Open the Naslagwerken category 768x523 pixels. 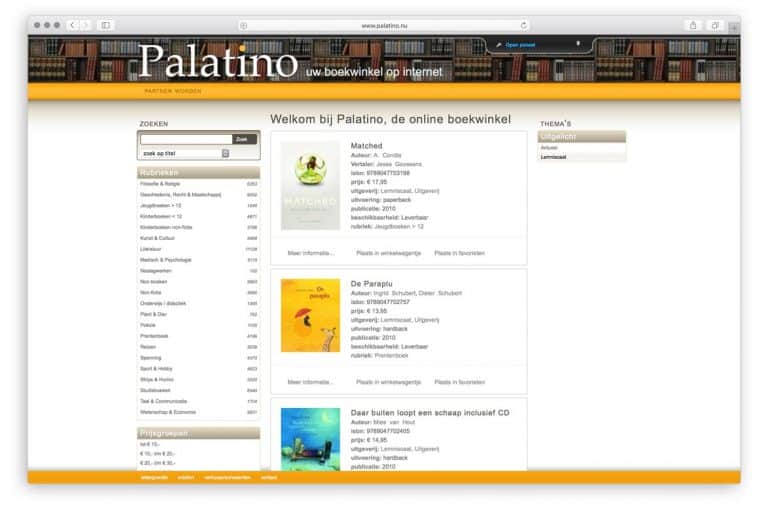(156, 270)
